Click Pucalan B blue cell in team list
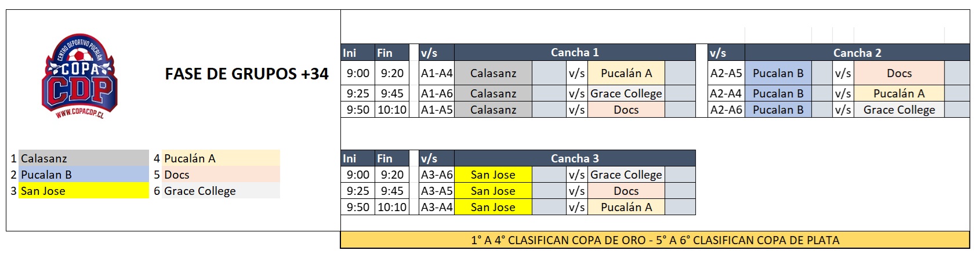 pos(84,175)
